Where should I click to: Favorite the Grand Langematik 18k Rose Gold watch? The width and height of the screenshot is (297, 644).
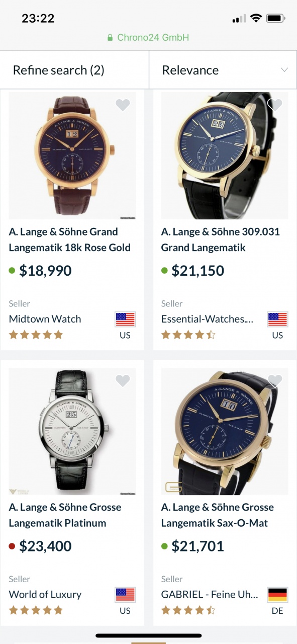point(123,105)
